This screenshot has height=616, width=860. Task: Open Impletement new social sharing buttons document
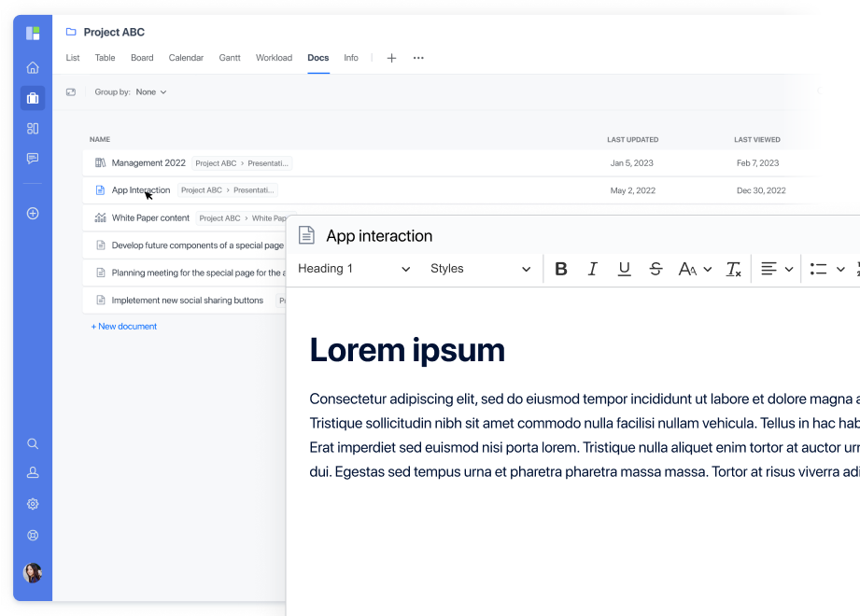(x=187, y=300)
